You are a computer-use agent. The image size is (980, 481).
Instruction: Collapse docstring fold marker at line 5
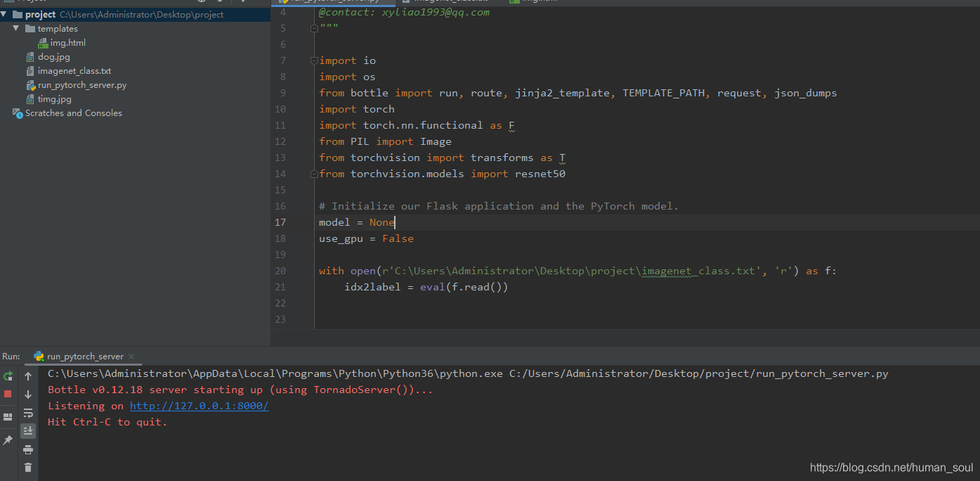314,28
